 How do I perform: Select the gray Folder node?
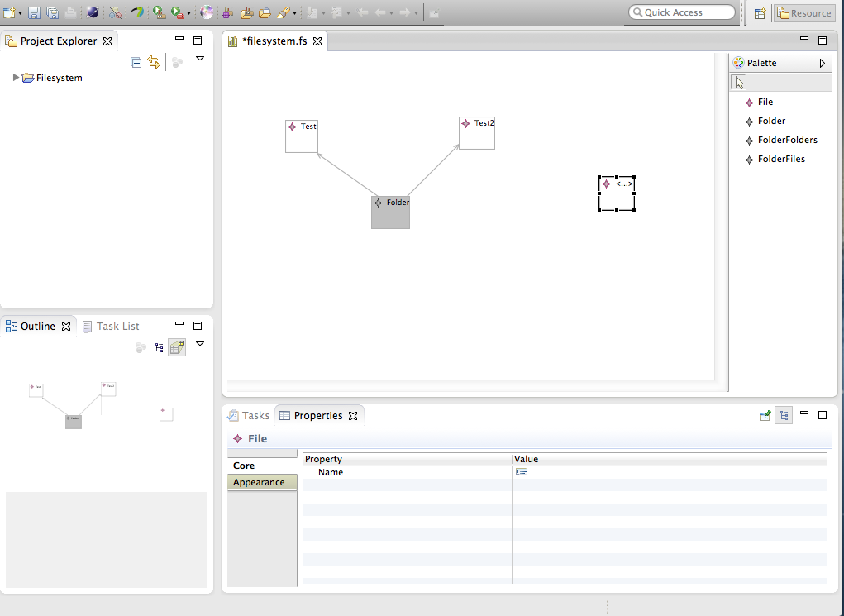pyautogui.click(x=390, y=212)
